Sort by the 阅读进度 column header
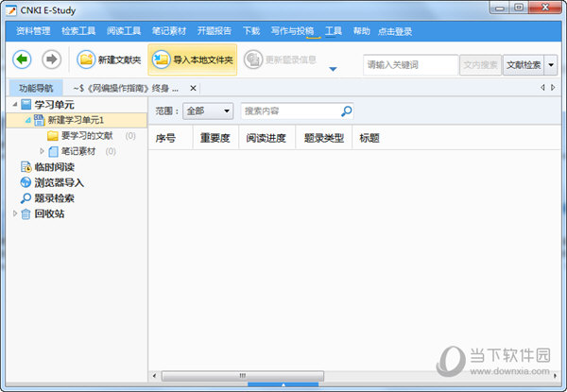The height and width of the screenshot is (392, 567). pyautogui.click(x=266, y=138)
